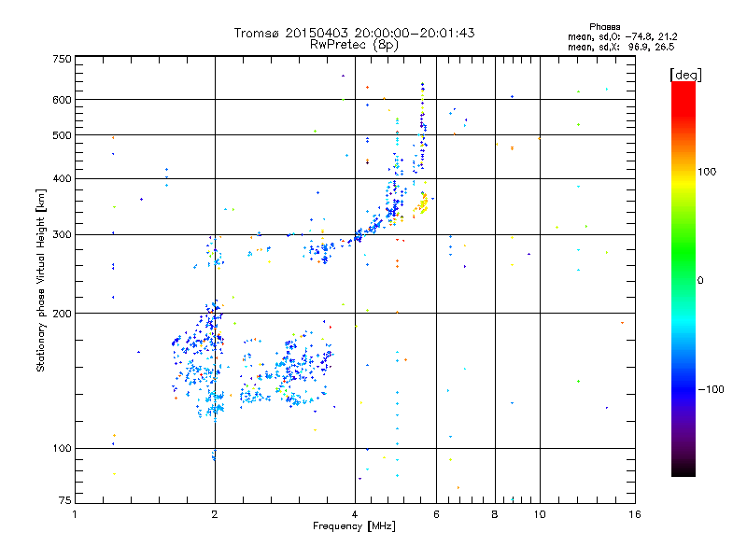
Task: Click the x-axis tick label "8"
Action: (495, 514)
